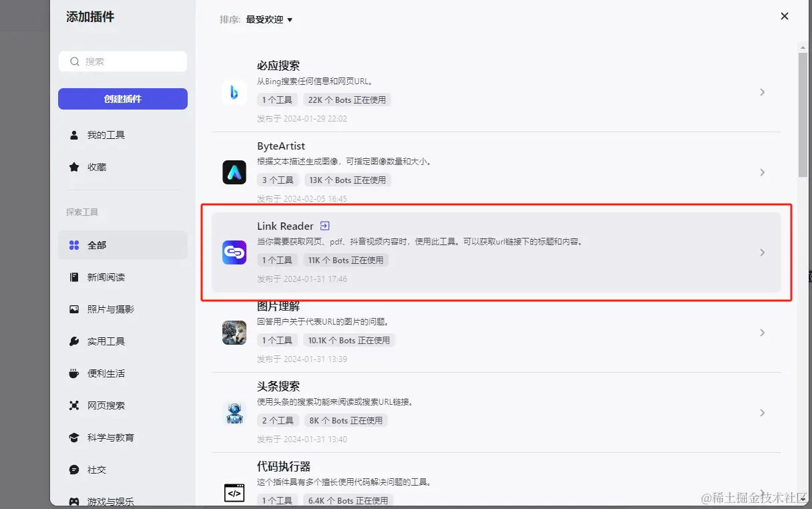
Task: Expand Link Reader with its right chevron
Action: coord(762,252)
